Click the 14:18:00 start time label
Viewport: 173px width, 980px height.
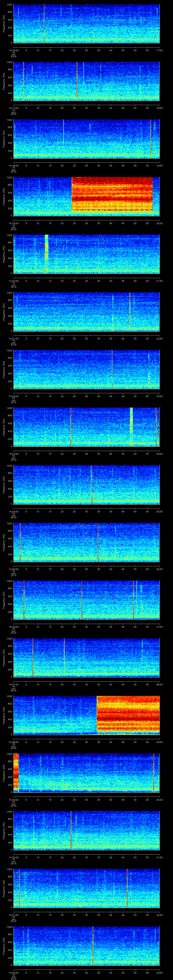click(x=14, y=166)
